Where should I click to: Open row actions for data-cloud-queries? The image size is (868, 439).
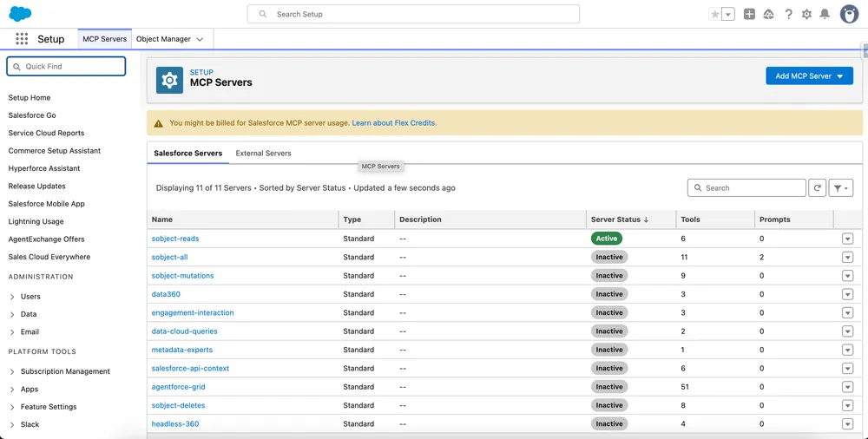point(847,331)
